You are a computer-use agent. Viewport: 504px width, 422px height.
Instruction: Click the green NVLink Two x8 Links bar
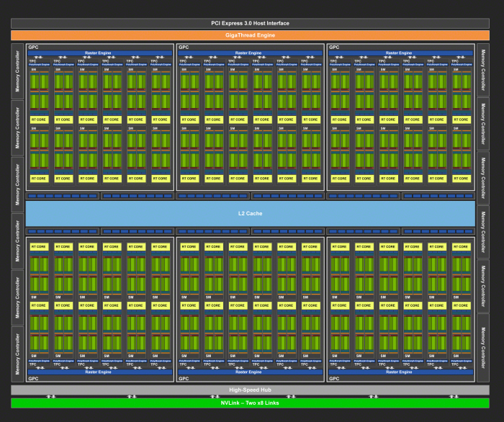[x=250, y=403]
